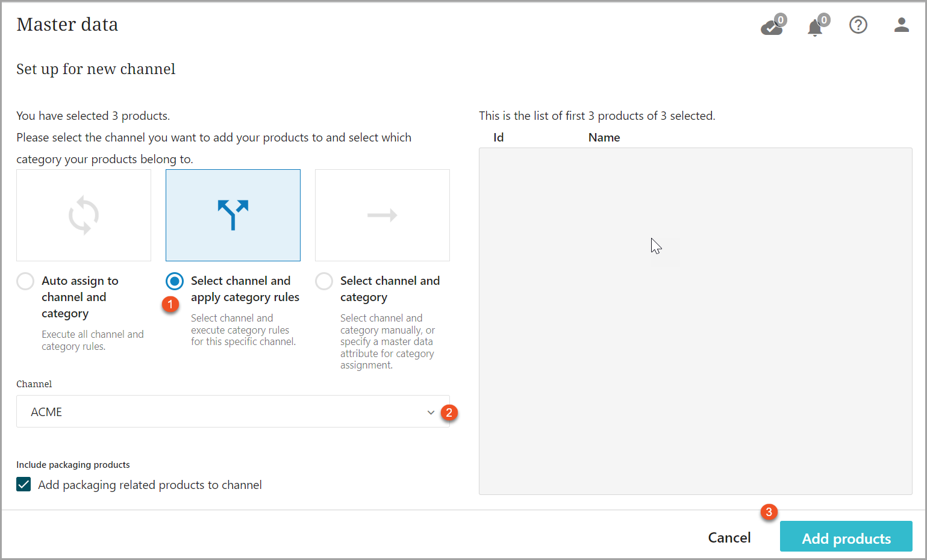Expand the Channel dropdown chevron

[431, 412]
